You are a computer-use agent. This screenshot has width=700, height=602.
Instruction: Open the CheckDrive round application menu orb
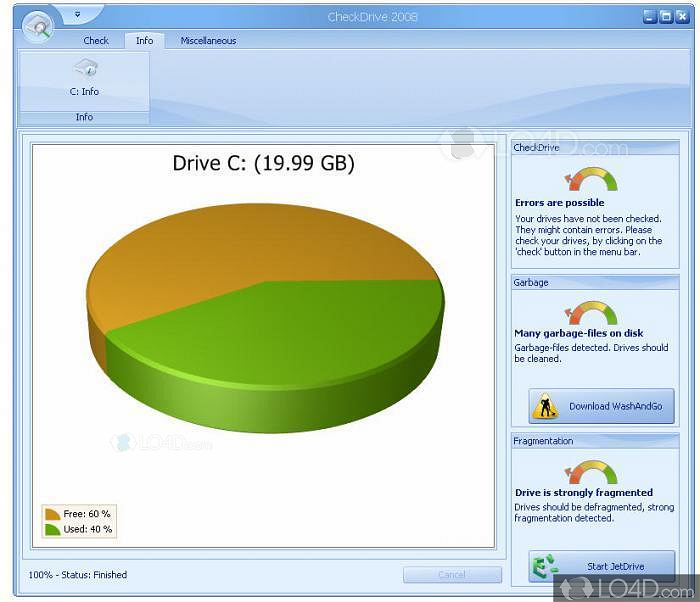pyautogui.click(x=38, y=26)
